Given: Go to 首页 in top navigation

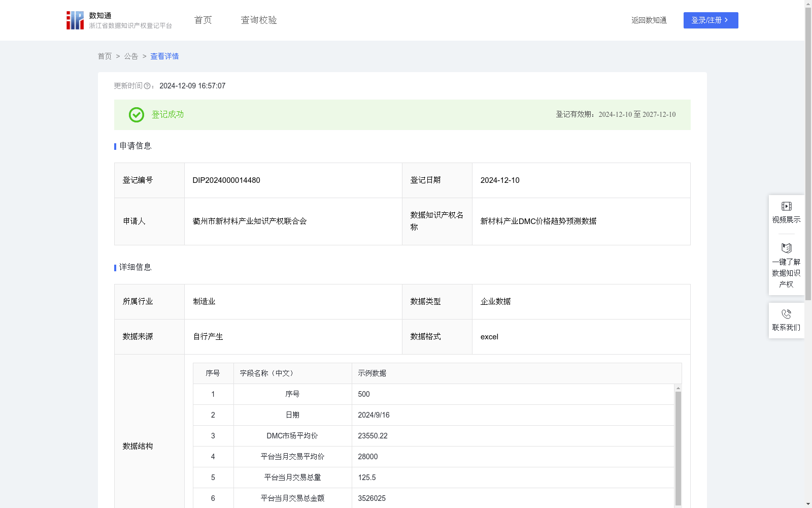Looking at the screenshot, I should pyautogui.click(x=203, y=20).
